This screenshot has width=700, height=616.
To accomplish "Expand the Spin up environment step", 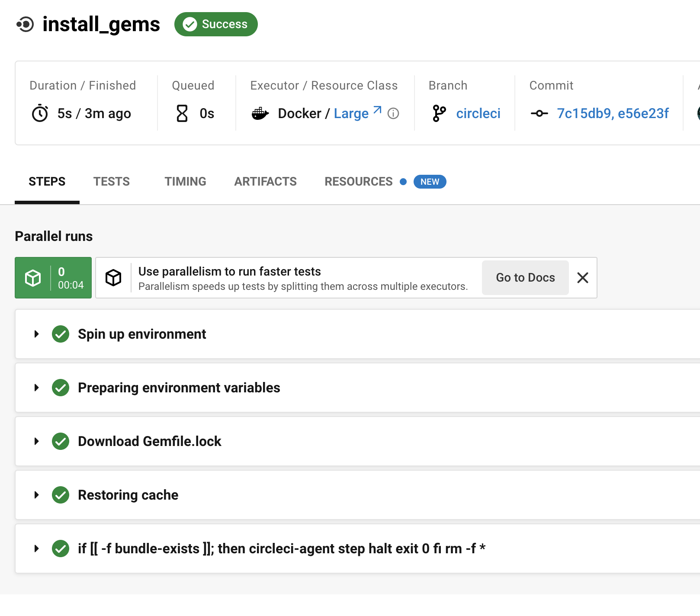I will click(x=37, y=334).
